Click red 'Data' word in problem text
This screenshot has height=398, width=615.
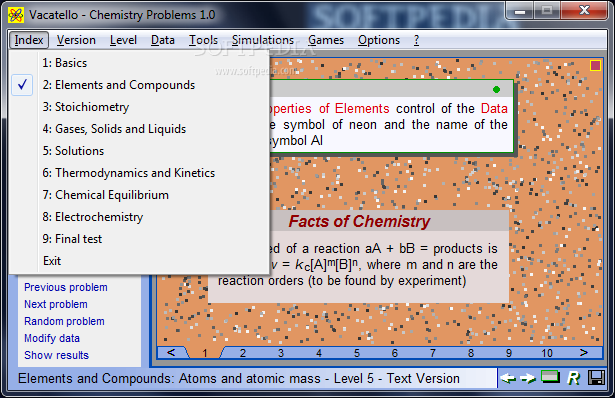pyautogui.click(x=494, y=108)
